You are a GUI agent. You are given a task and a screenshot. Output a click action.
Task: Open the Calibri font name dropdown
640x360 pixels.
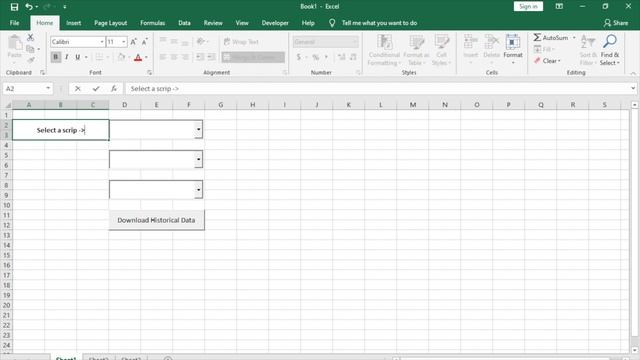click(x=102, y=42)
